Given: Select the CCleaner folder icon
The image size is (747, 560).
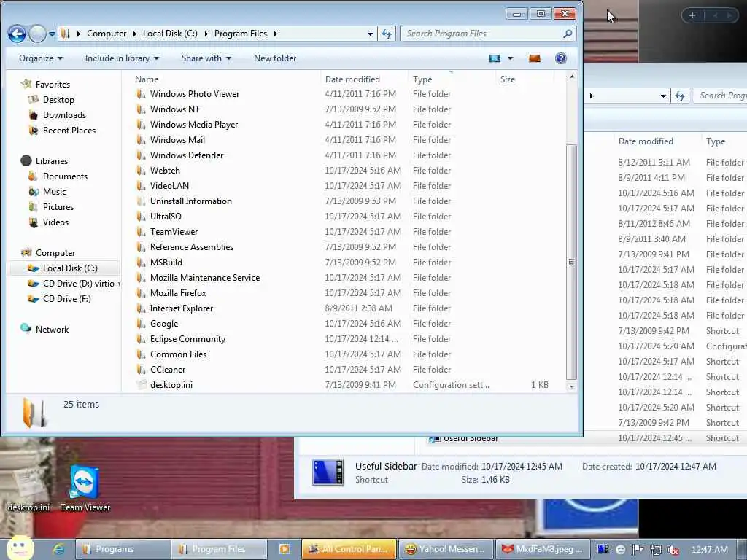Looking at the screenshot, I should tap(141, 370).
